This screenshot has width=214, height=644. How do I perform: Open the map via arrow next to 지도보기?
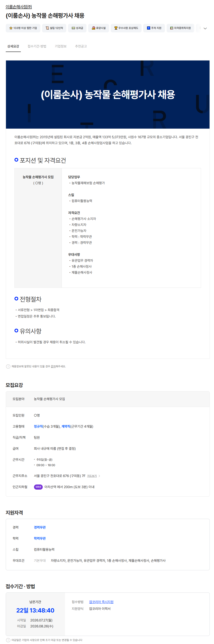pyautogui.click(x=99, y=476)
